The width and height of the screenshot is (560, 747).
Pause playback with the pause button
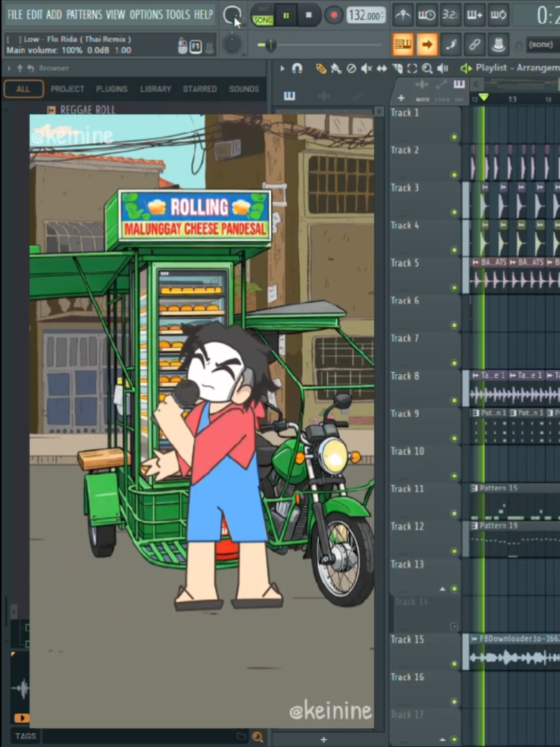pos(286,16)
